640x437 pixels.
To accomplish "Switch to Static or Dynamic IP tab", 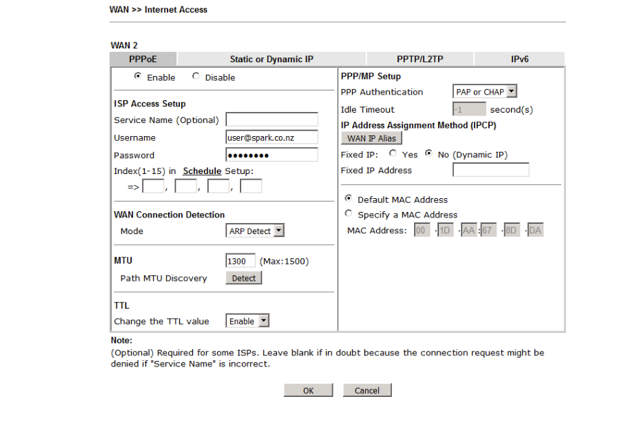I will [x=271, y=59].
